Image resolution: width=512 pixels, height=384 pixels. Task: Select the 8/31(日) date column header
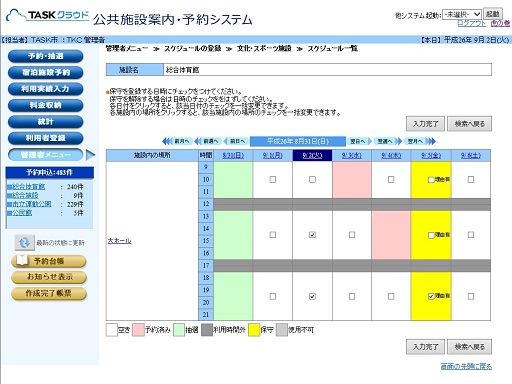pyautogui.click(x=233, y=155)
